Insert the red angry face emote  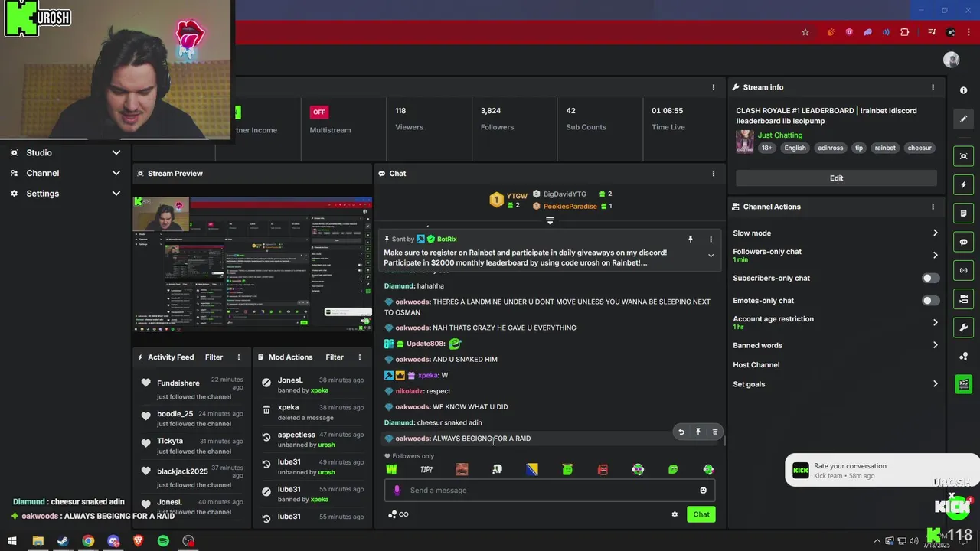[x=603, y=469]
